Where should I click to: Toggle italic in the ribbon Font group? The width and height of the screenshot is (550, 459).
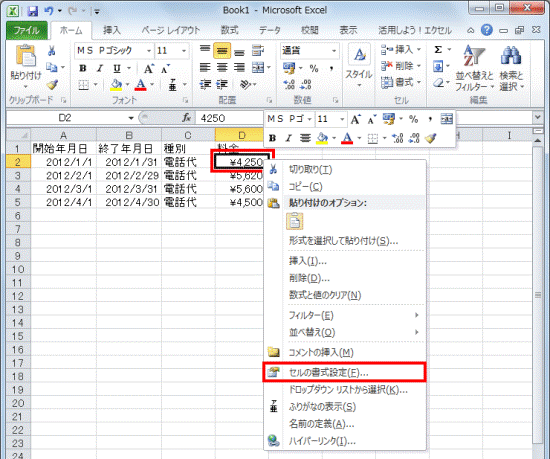coord(100,68)
